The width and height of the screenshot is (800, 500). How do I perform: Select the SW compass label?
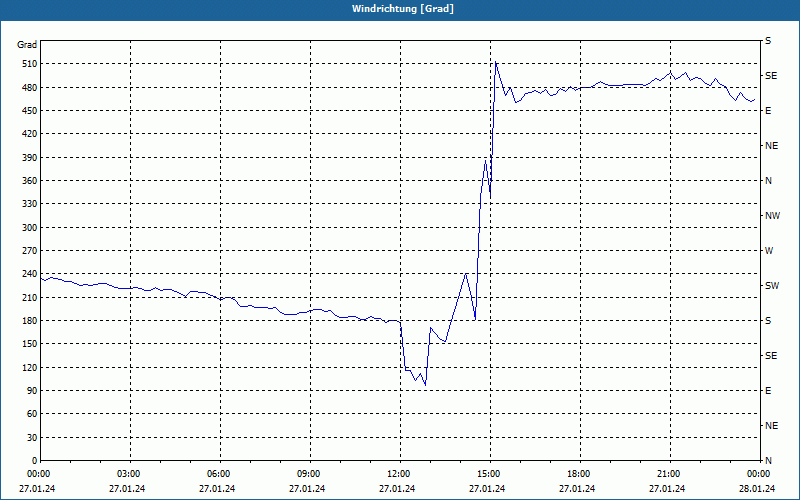pos(772,286)
